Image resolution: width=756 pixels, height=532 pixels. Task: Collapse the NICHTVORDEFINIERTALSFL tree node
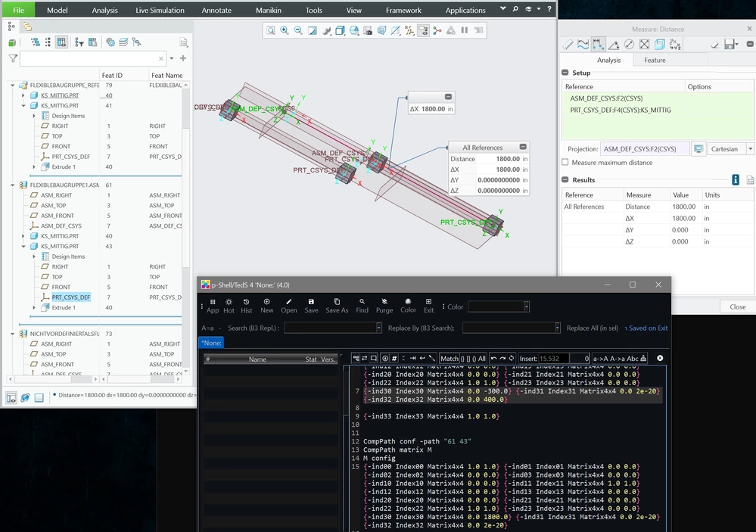[x=13, y=334]
